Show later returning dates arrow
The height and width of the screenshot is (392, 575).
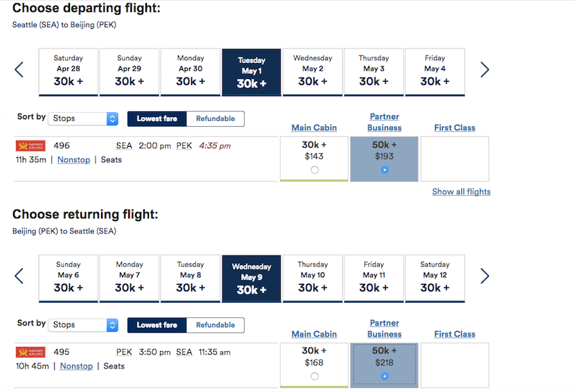(x=485, y=276)
